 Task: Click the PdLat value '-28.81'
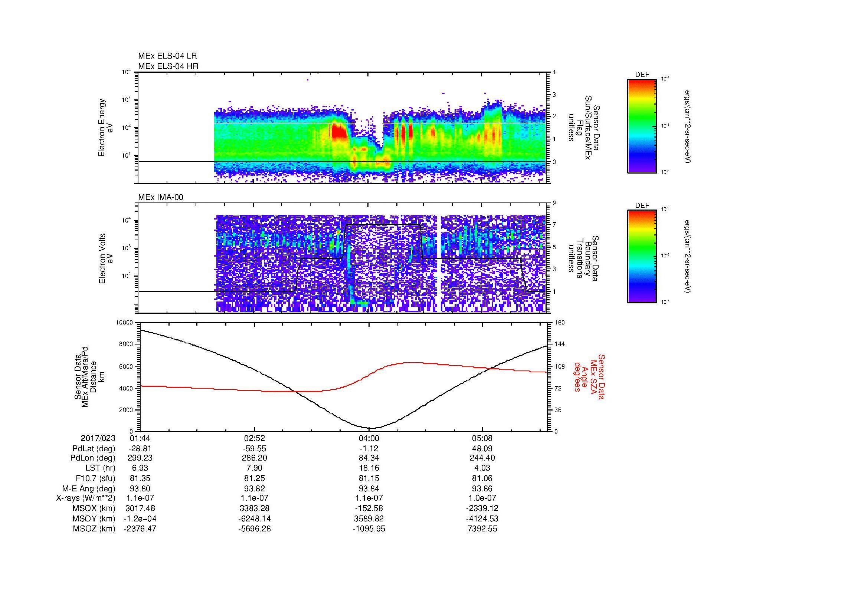(140, 449)
